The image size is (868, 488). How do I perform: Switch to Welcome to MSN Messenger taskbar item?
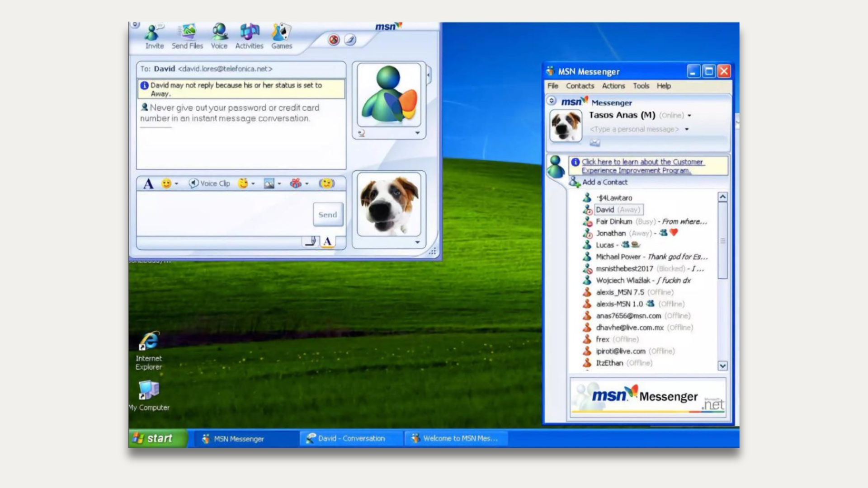pos(456,438)
